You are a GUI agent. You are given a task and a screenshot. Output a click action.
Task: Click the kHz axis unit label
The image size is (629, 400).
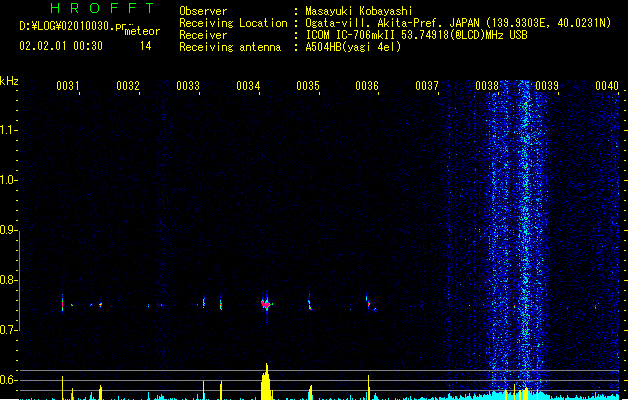coord(9,81)
